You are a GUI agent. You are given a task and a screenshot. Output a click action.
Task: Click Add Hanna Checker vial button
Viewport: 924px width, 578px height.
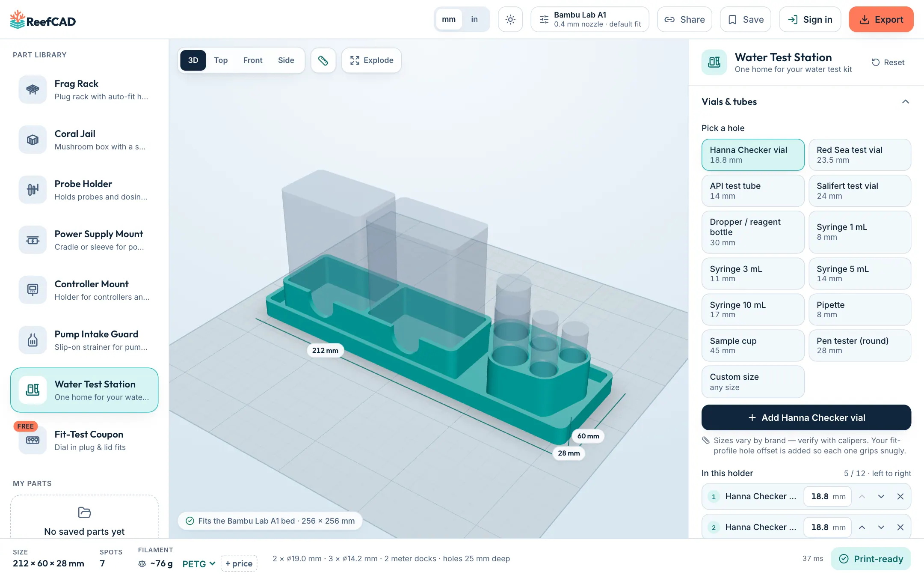coord(806,417)
